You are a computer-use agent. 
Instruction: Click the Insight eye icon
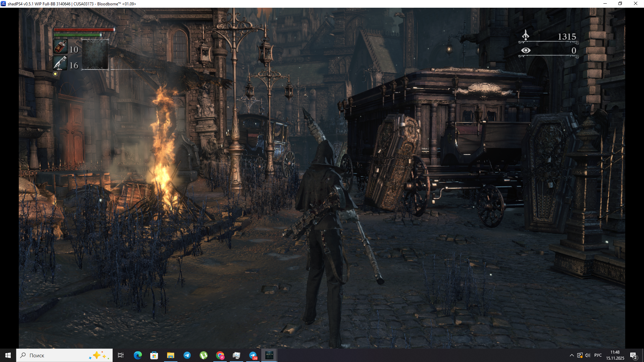click(526, 50)
